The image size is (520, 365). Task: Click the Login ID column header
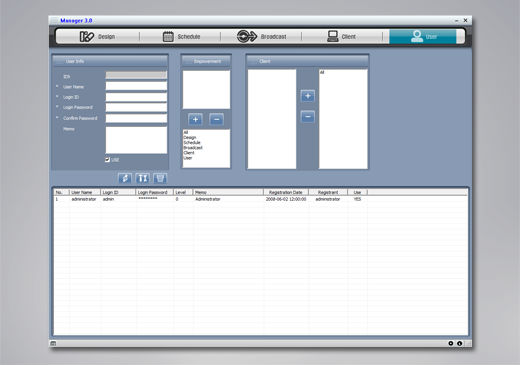[118, 192]
